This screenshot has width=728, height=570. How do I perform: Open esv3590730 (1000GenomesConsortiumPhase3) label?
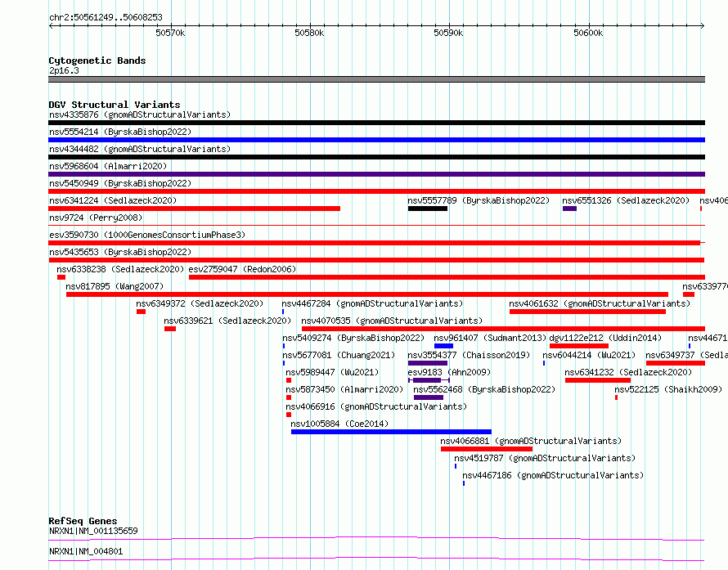click(147, 235)
